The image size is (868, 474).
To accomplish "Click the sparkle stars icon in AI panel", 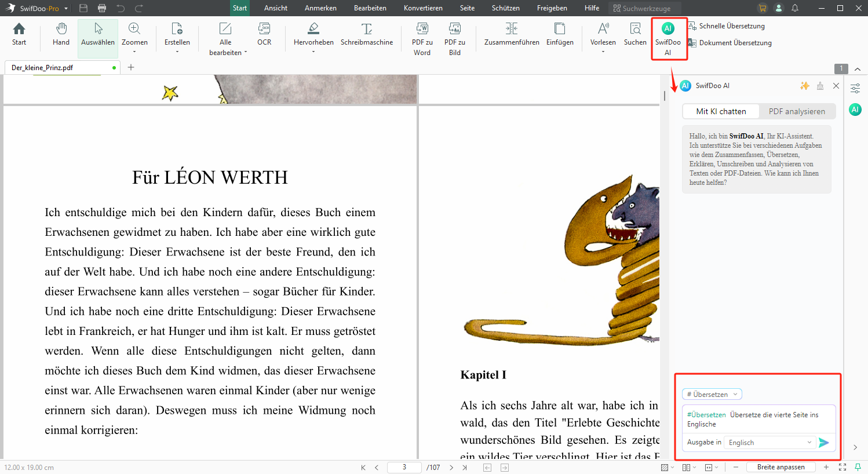I will [805, 86].
